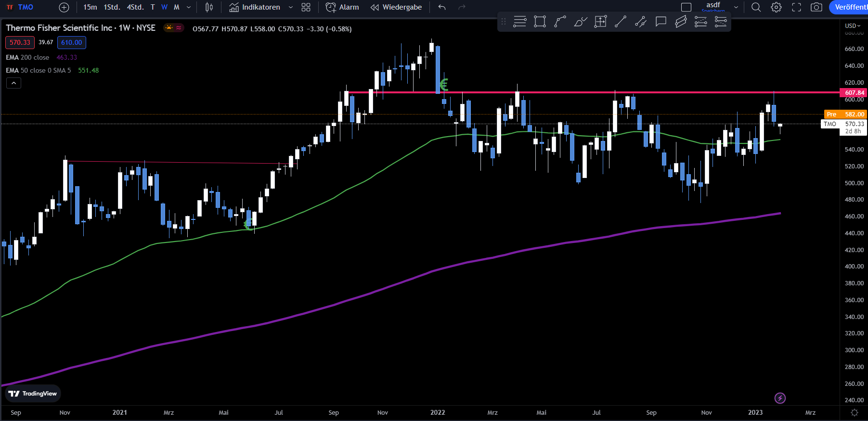Expand the timeframe interval dropdown
868x421 pixels.
click(189, 7)
